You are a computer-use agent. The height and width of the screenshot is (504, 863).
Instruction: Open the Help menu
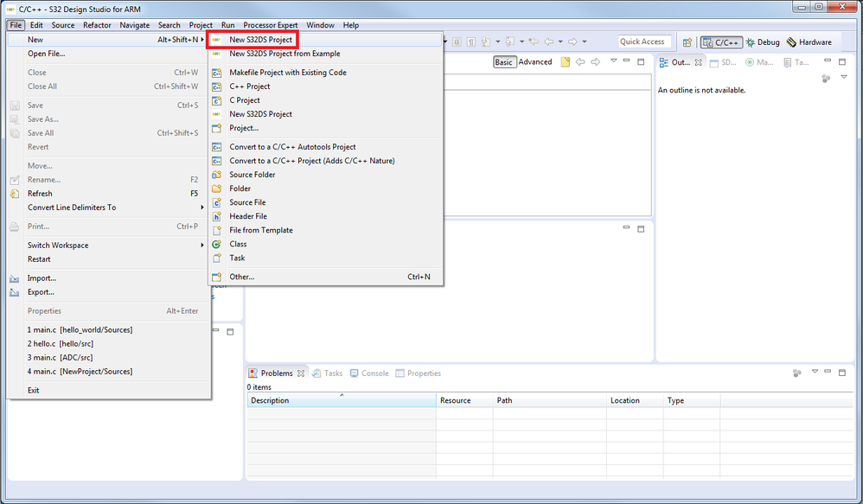pos(350,25)
